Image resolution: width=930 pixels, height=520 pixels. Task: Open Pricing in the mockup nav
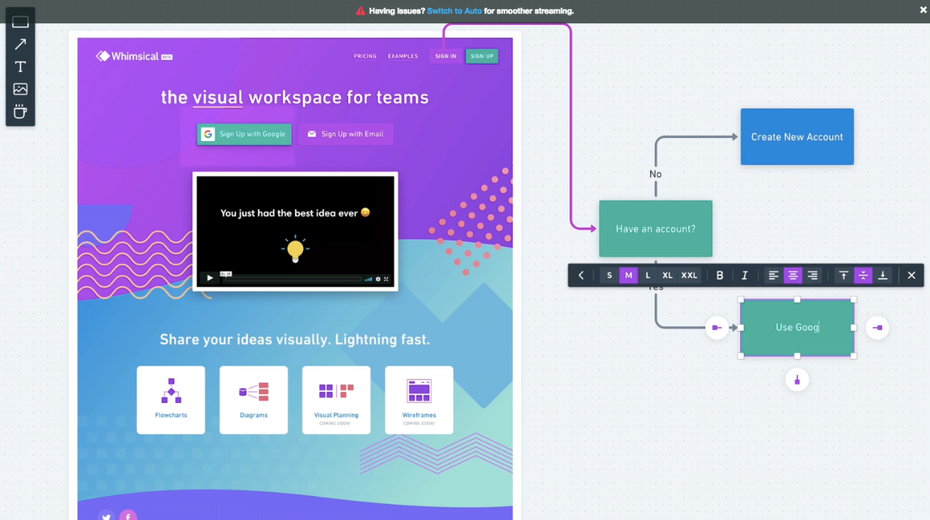365,56
